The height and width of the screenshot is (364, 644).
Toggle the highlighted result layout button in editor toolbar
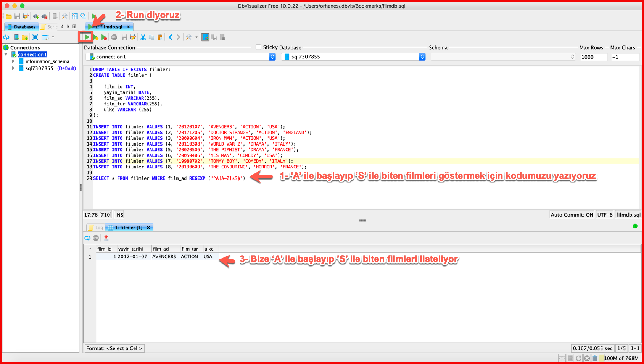coord(205,37)
